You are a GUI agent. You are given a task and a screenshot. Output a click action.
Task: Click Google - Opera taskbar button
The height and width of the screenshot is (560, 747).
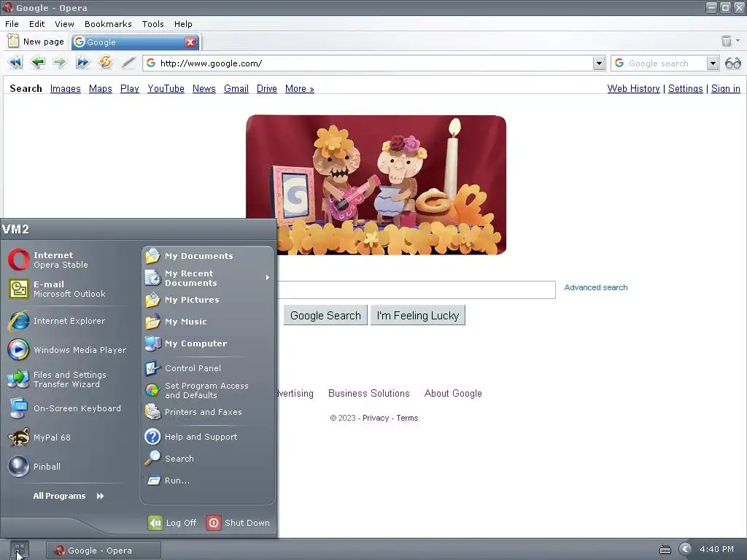(104, 550)
